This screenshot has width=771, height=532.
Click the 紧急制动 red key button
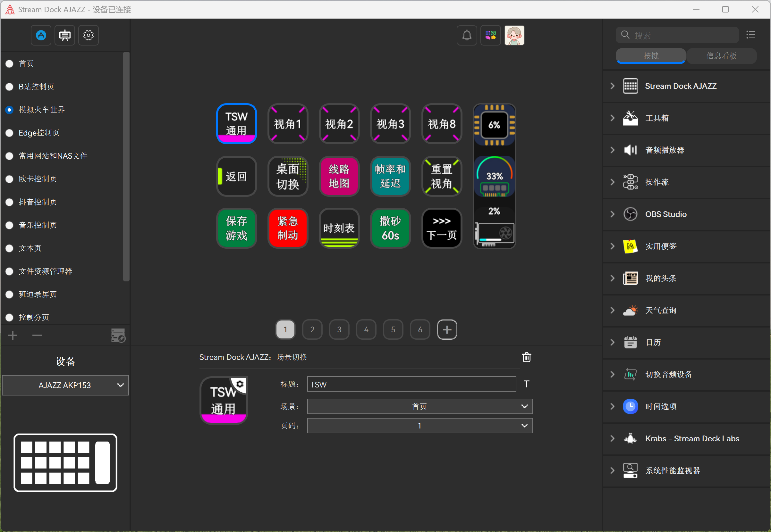287,228
